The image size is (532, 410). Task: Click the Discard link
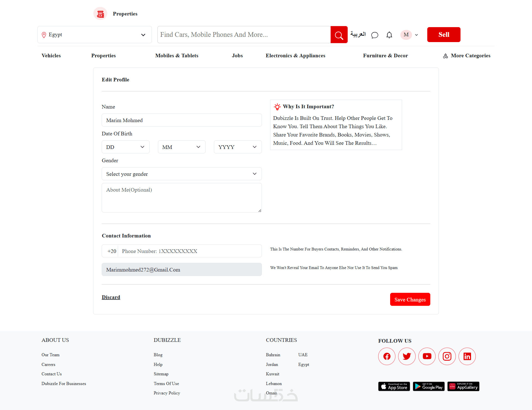(x=111, y=297)
